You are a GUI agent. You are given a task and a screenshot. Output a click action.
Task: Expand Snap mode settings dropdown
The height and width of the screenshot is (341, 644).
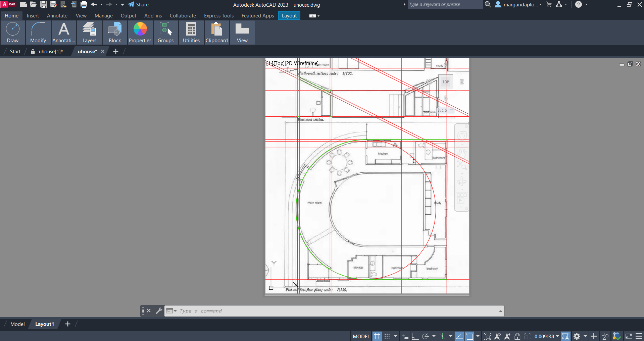[396, 336]
